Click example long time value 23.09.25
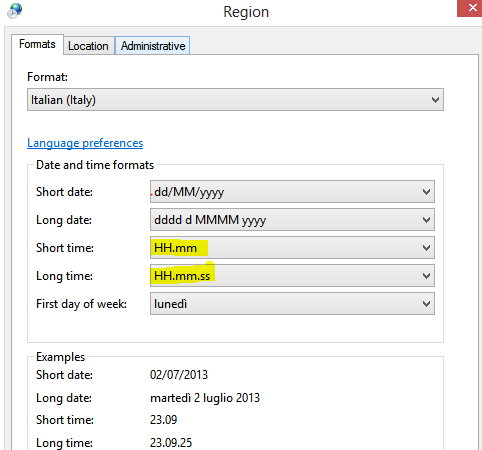 coord(171,443)
